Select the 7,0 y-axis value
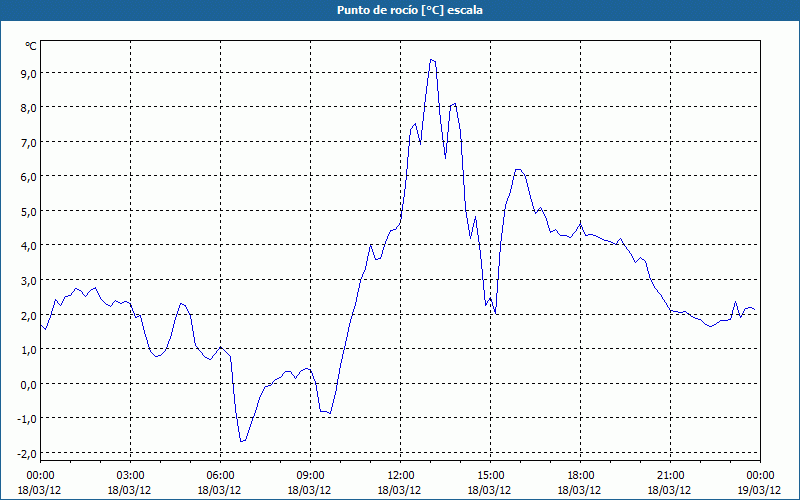 [29, 142]
